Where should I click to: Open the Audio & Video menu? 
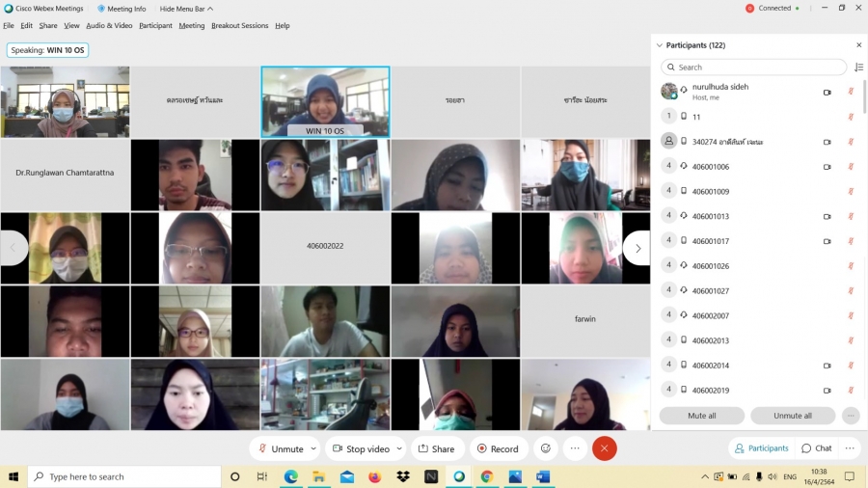[x=109, y=26]
